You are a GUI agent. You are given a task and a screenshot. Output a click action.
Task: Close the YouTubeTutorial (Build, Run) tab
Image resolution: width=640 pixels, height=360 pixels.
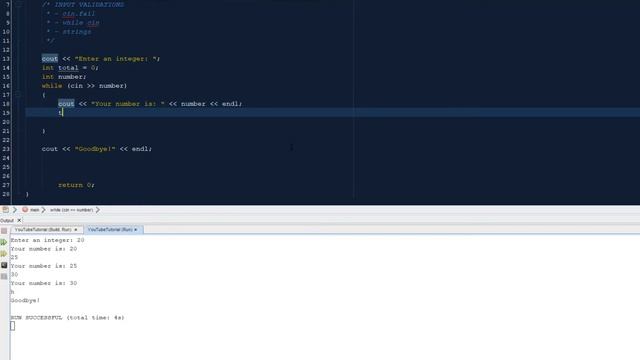tap(76, 230)
